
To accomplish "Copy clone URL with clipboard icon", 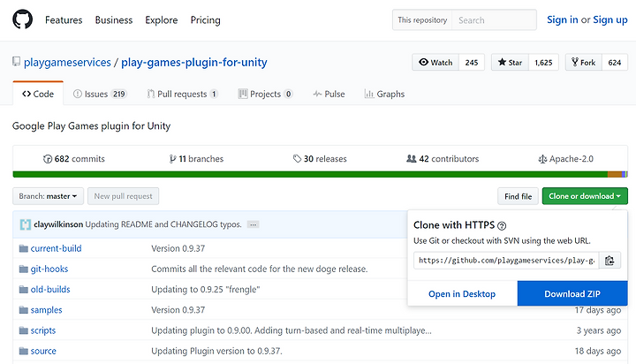I will point(609,261).
